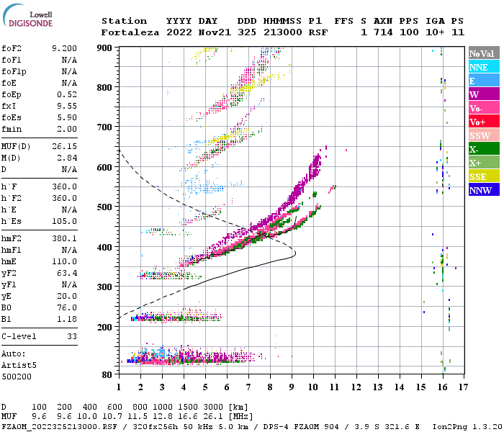Click the Lowell Digisonde logo
504x432 pixels.
pos(27,15)
